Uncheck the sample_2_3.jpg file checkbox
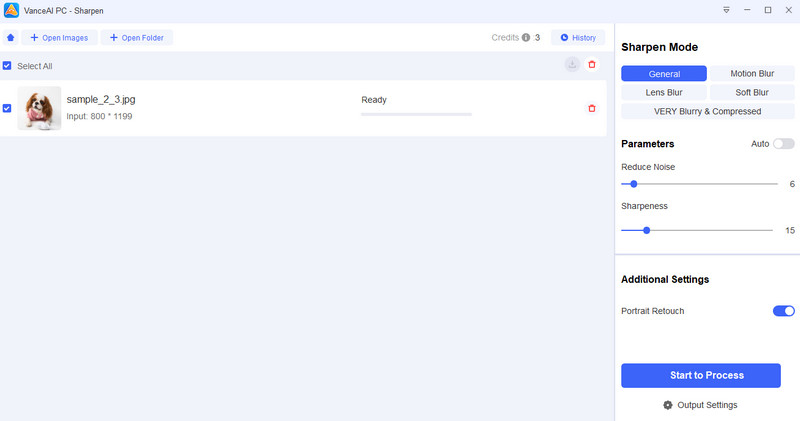The image size is (800, 421). (8, 108)
